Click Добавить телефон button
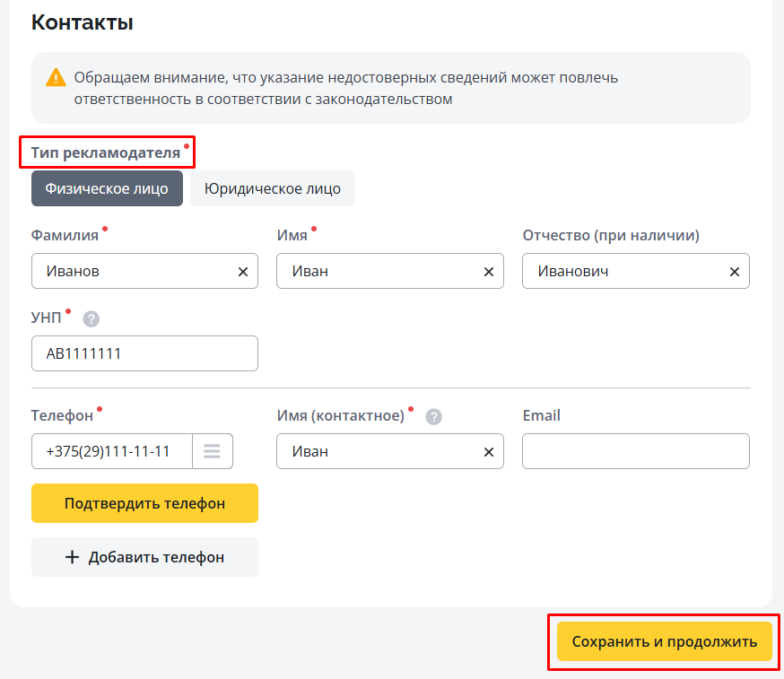The image size is (784, 679). point(144,557)
